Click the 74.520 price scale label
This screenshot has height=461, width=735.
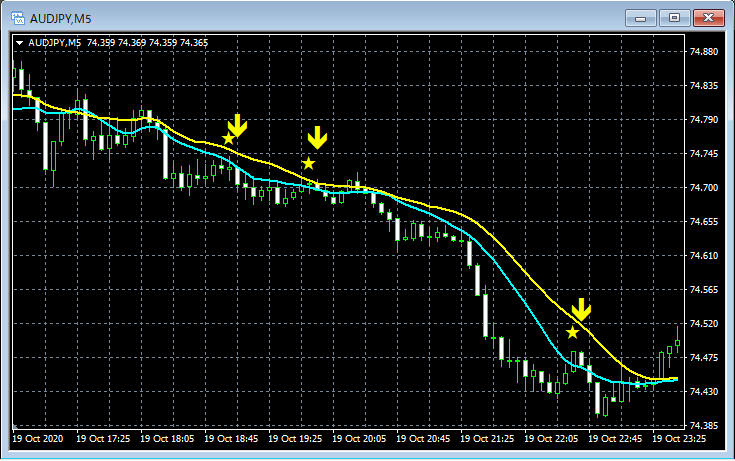[704, 324]
